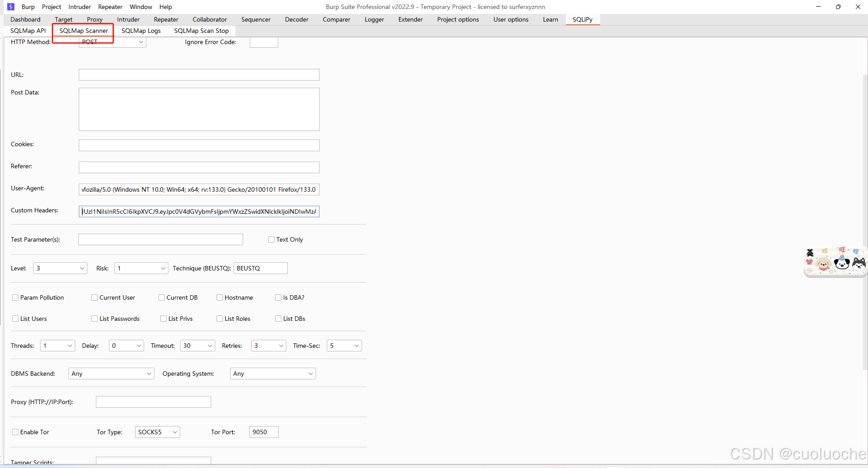Image resolution: width=868 pixels, height=468 pixels.
Task: Enable the List DBs checkbox
Action: (x=278, y=319)
